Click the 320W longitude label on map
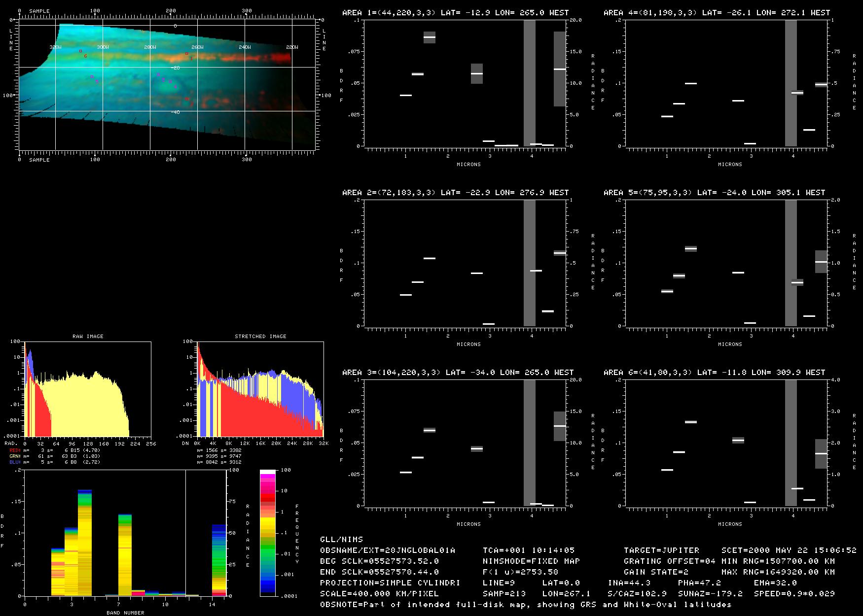The image size is (863, 616). [56, 47]
